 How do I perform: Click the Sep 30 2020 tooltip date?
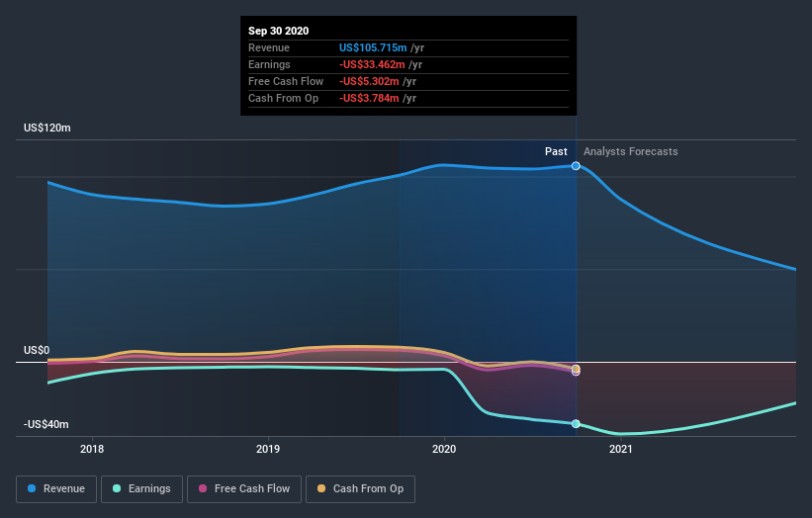279,31
